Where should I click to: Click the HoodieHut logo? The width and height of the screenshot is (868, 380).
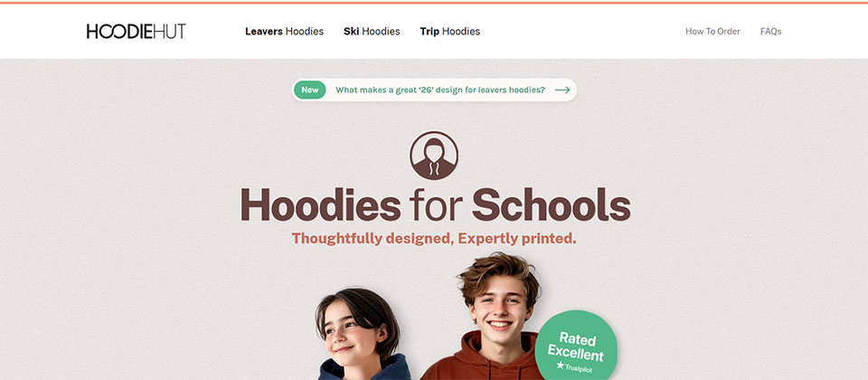[136, 32]
